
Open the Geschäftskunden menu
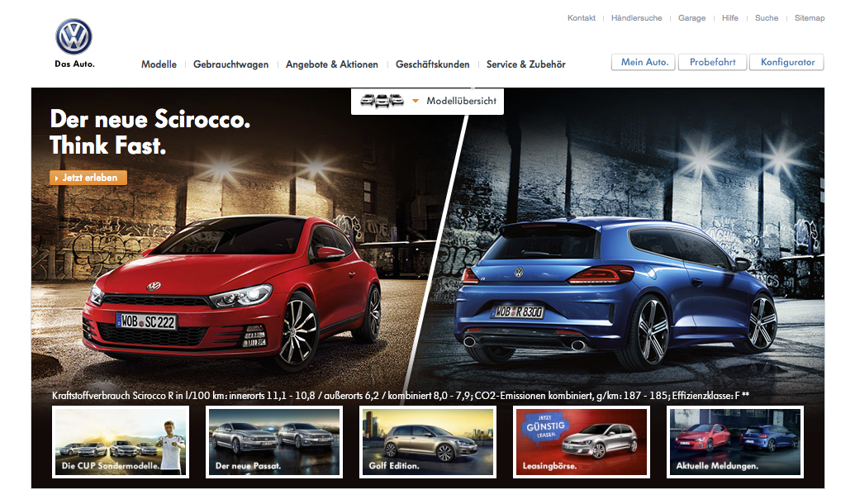[x=432, y=64]
